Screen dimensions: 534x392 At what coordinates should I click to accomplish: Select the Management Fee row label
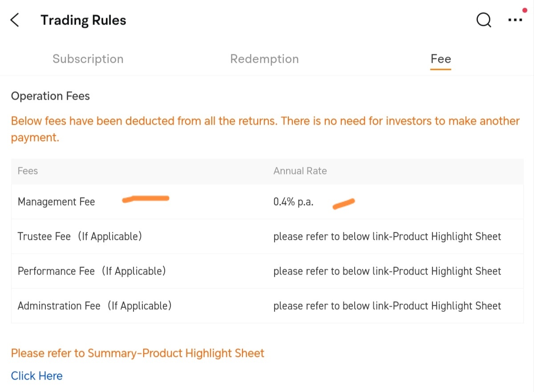tap(57, 202)
